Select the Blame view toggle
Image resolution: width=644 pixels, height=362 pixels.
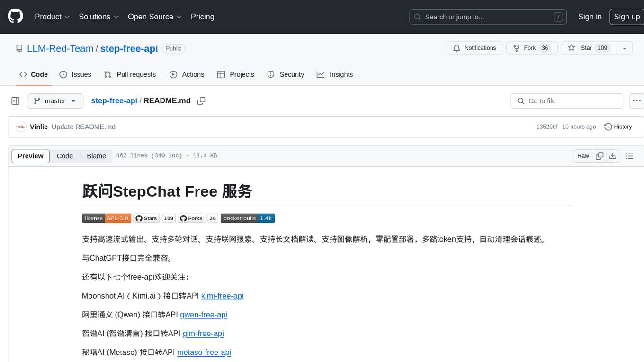pos(96,156)
